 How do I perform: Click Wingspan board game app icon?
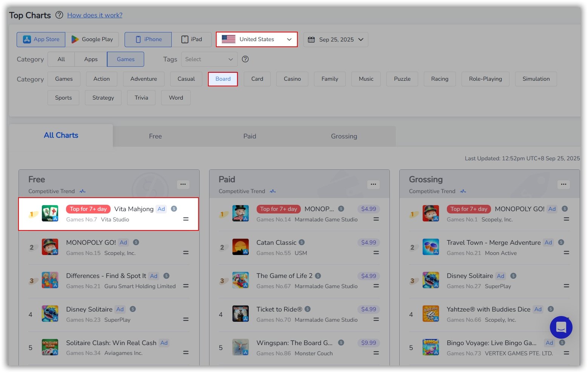(x=240, y=347)
